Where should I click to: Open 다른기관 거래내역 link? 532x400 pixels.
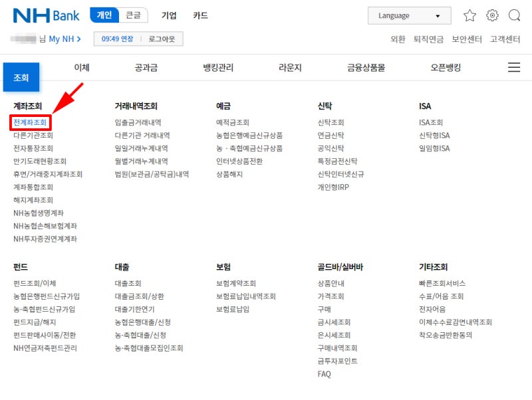pos(142,136)
